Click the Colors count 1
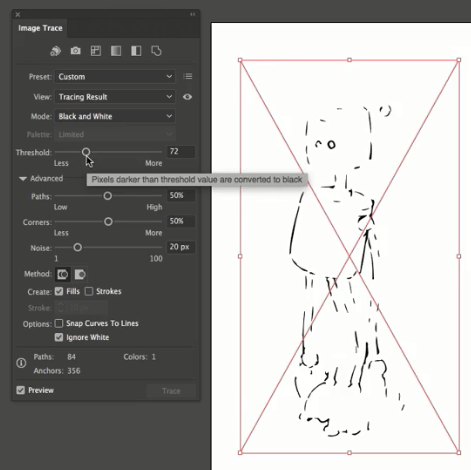 (154, 357)
